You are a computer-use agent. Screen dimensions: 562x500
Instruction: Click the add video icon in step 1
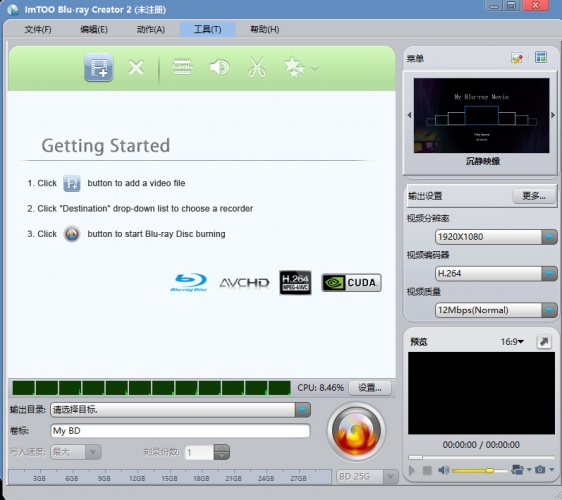[72, 184]
